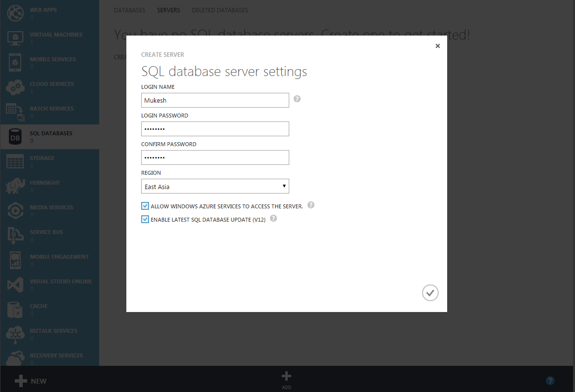Click the login name help icon
The width and height of the screenshot is (575, 392).
(x=297, y=99)
